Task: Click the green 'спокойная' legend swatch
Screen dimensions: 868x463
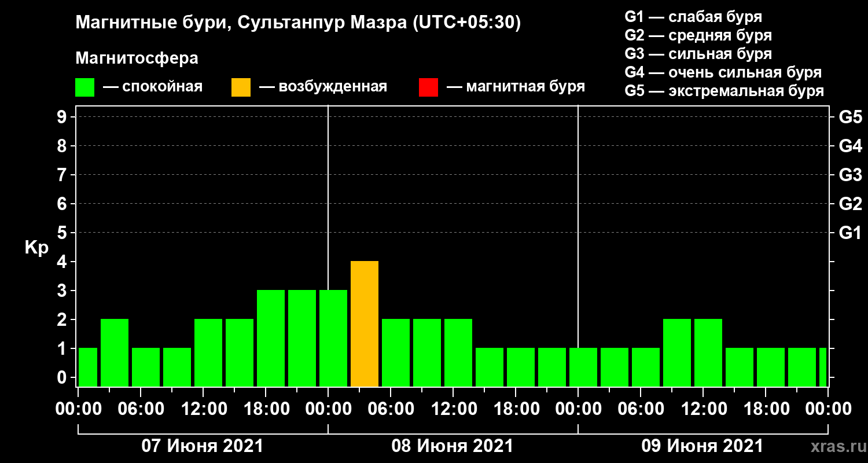Action: click(84, 87)
